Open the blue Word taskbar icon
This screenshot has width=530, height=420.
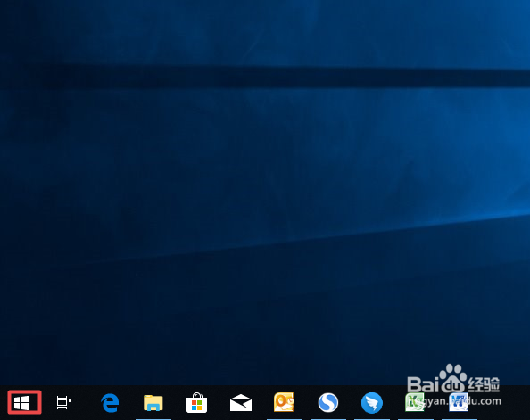coord(459,402)
